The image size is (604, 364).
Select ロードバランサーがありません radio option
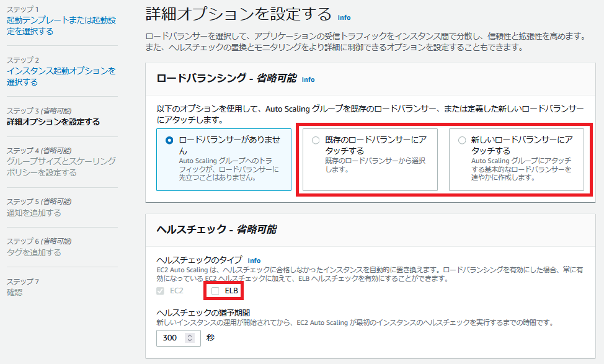pos(169,140)
